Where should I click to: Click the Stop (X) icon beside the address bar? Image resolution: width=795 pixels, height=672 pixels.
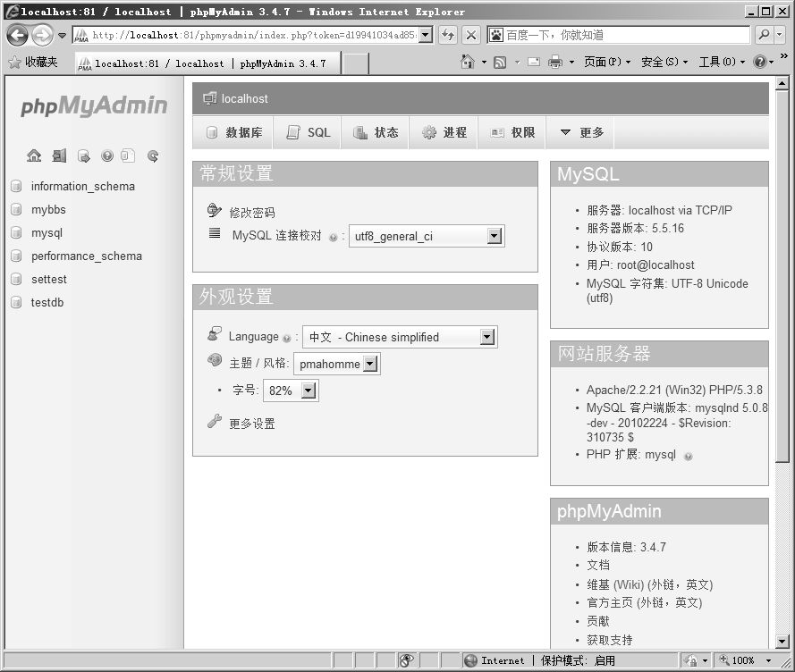pyautogui.click(x=471, y=35)
